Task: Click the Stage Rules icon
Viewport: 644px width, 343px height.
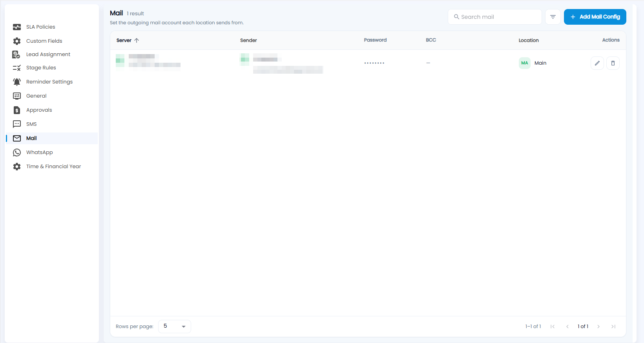Action: [17, 68]
